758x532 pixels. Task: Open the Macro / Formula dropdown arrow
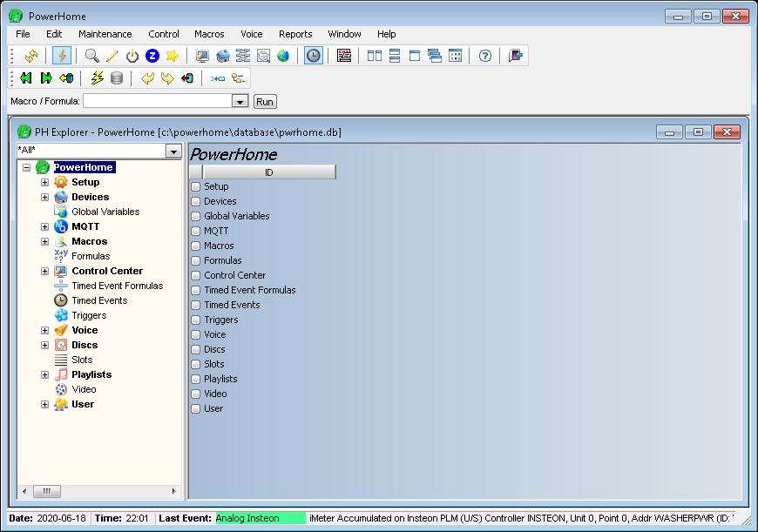point(240,102)
